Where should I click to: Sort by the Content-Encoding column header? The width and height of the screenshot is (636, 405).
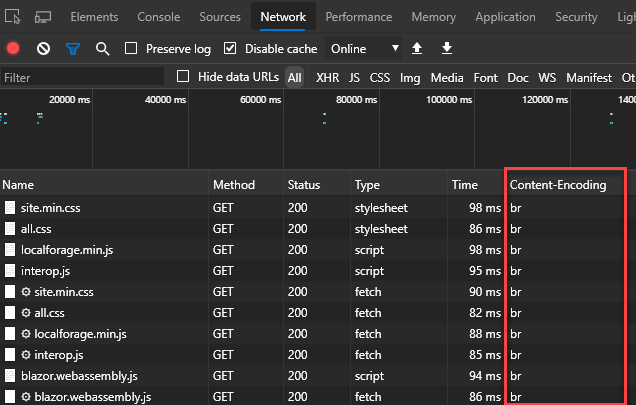point(557,185)
